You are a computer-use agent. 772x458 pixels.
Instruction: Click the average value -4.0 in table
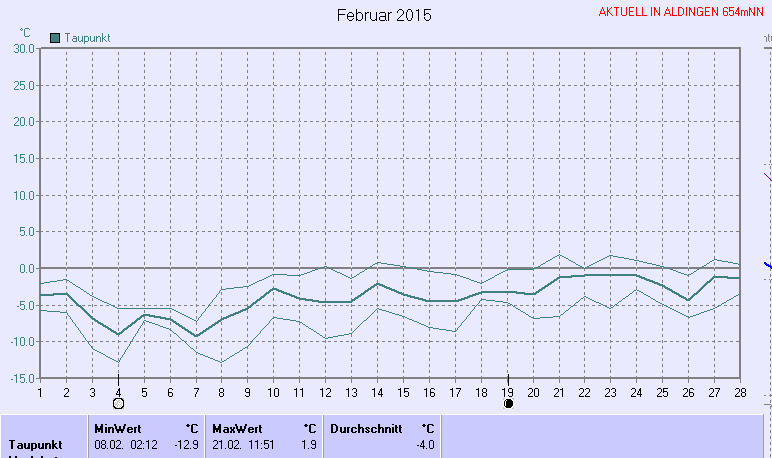(425, 443)
